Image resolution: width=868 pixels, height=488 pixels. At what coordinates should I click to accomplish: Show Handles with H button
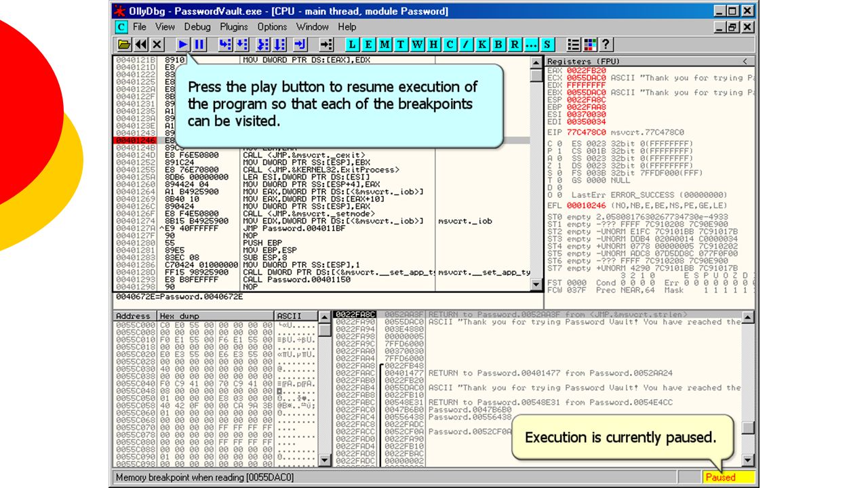coord(433,44)
